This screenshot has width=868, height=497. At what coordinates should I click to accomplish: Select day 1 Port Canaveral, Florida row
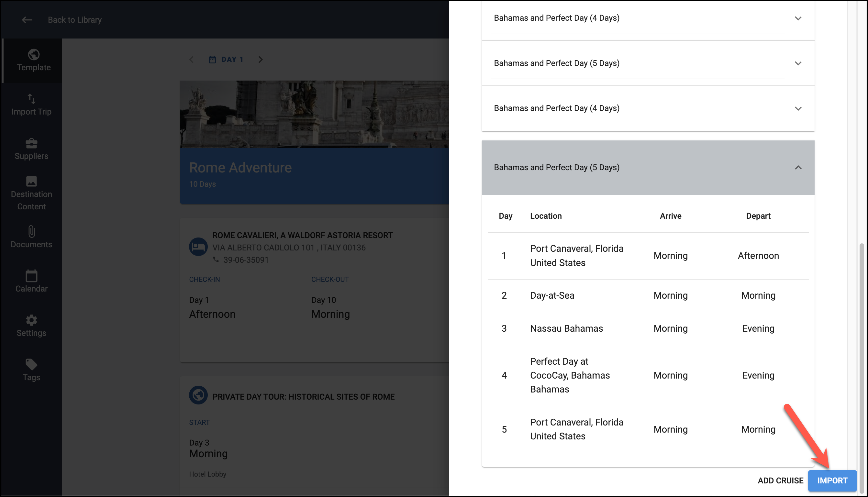point(648,256)
